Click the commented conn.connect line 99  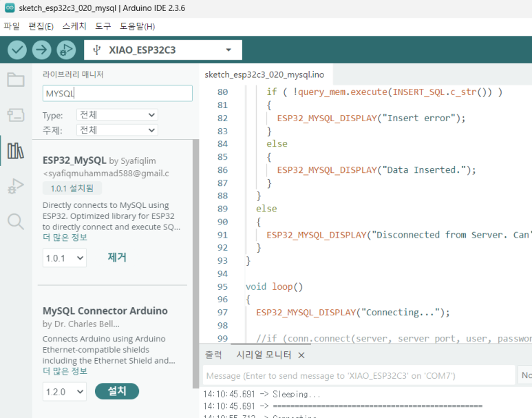point(394,339)
